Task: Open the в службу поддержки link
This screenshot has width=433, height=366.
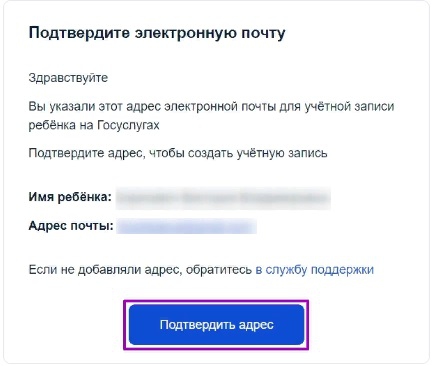Action: tap(315, 269)
